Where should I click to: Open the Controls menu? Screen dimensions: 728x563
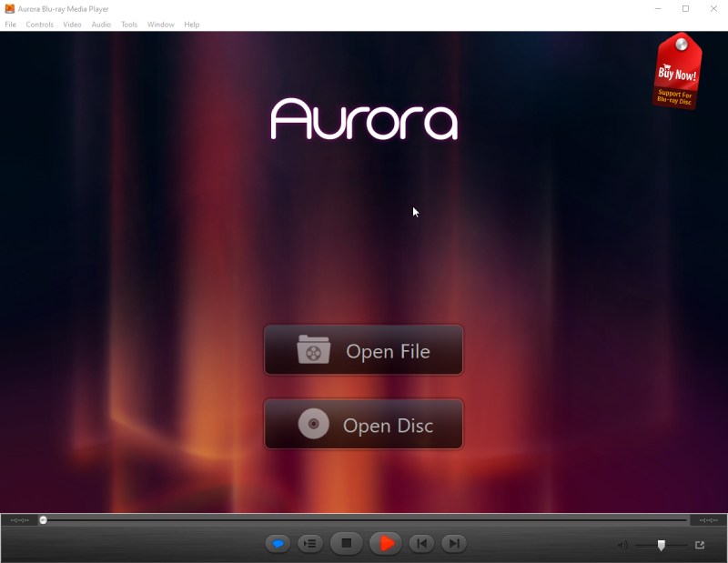(39, 25)
